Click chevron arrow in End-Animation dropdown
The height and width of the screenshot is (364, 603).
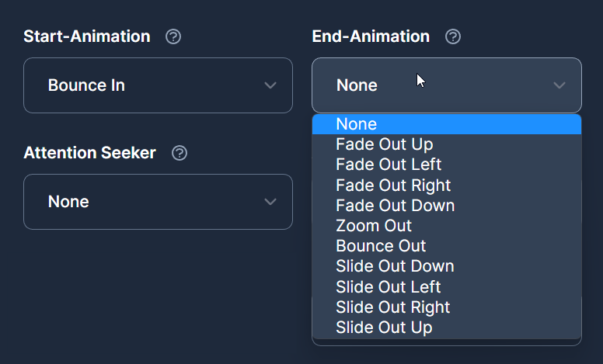point(559,85)
